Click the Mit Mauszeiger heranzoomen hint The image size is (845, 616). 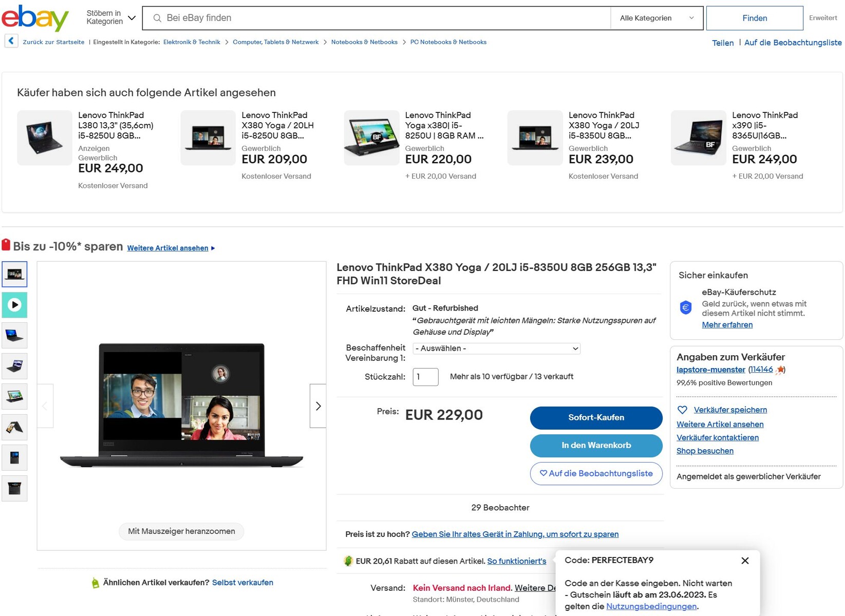tap(181, 531)
